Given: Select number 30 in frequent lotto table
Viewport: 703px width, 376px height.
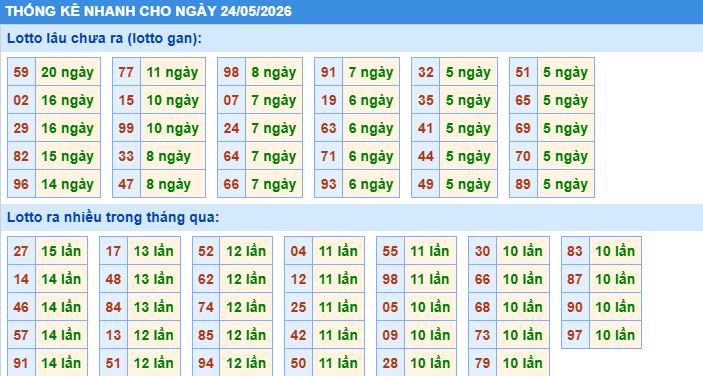Looking at the screenshot, I should coord(482,251).
